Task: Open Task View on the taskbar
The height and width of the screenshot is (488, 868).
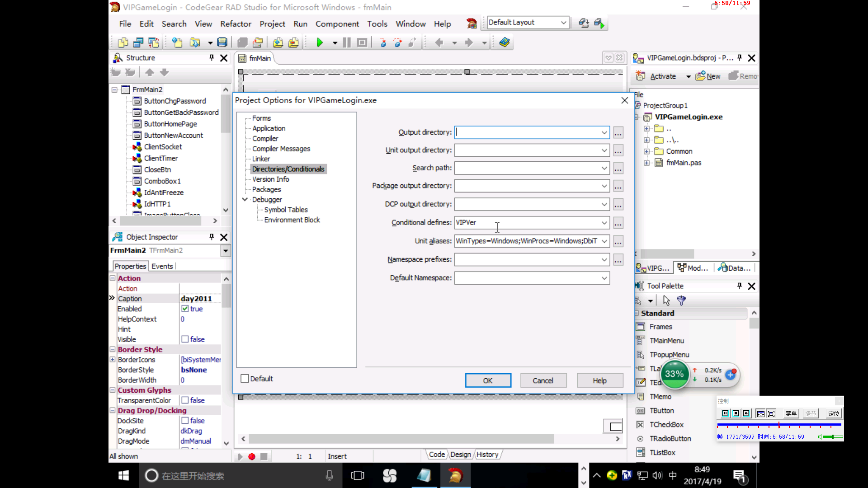Action: 358,475
